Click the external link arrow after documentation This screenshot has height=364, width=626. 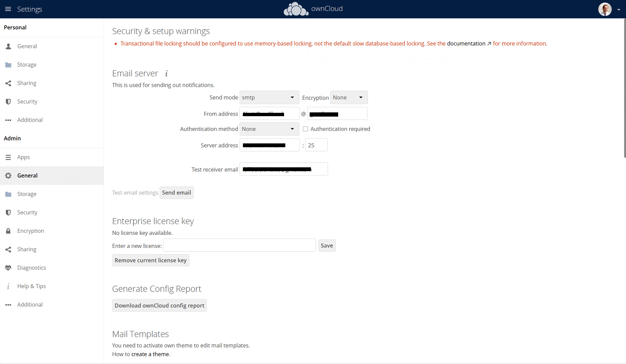489,44
